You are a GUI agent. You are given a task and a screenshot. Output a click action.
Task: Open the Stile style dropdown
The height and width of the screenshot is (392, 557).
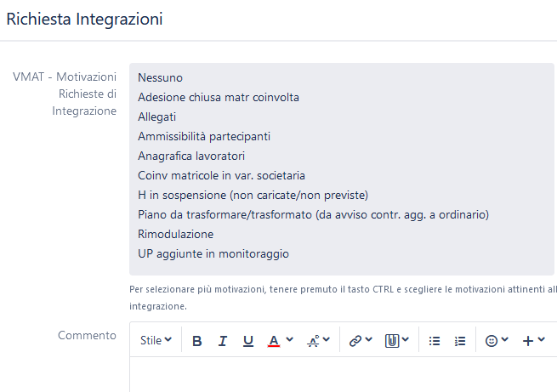[x=156, y=340]
